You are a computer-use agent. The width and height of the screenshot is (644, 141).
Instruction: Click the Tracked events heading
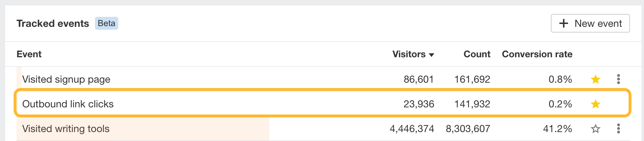53,23
